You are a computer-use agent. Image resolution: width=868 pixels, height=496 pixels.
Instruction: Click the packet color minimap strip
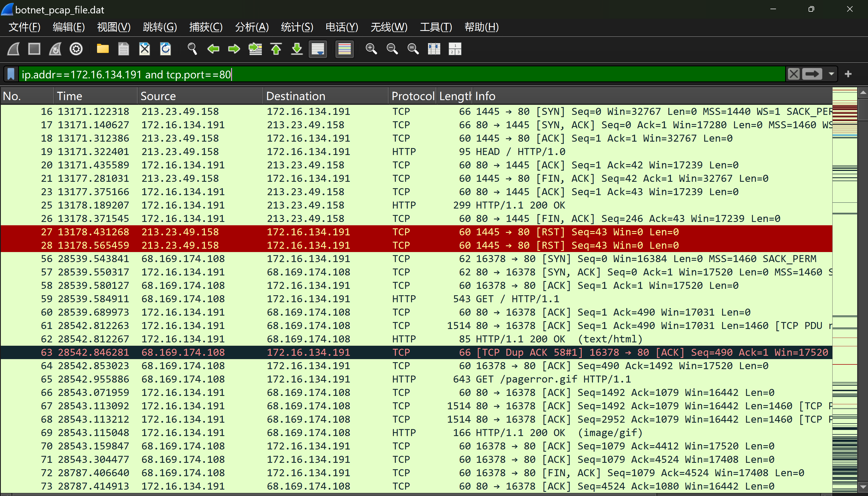click(845, 272)
